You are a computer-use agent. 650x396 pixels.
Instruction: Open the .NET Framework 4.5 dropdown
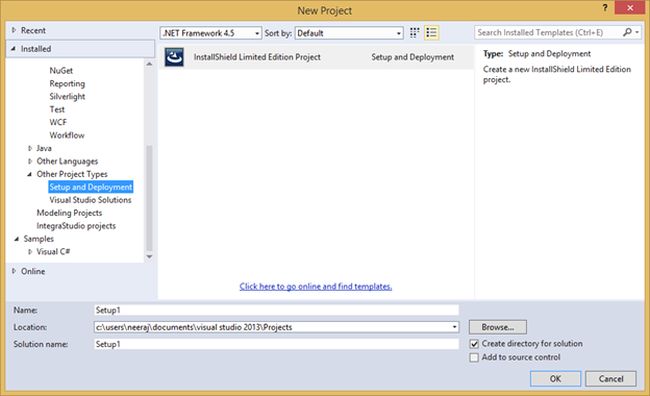[211, 33]
